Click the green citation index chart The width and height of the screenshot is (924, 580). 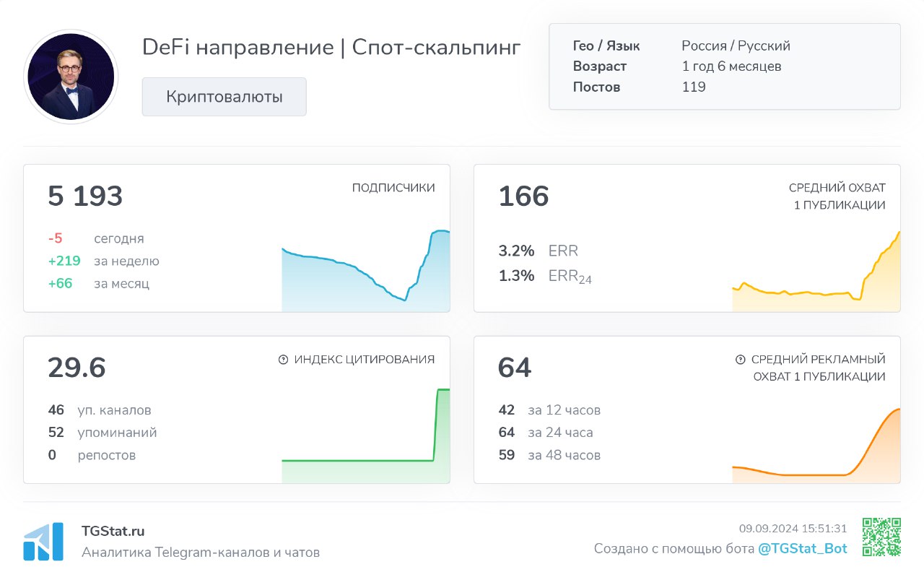pyautogui.click(x=365, y=436)
